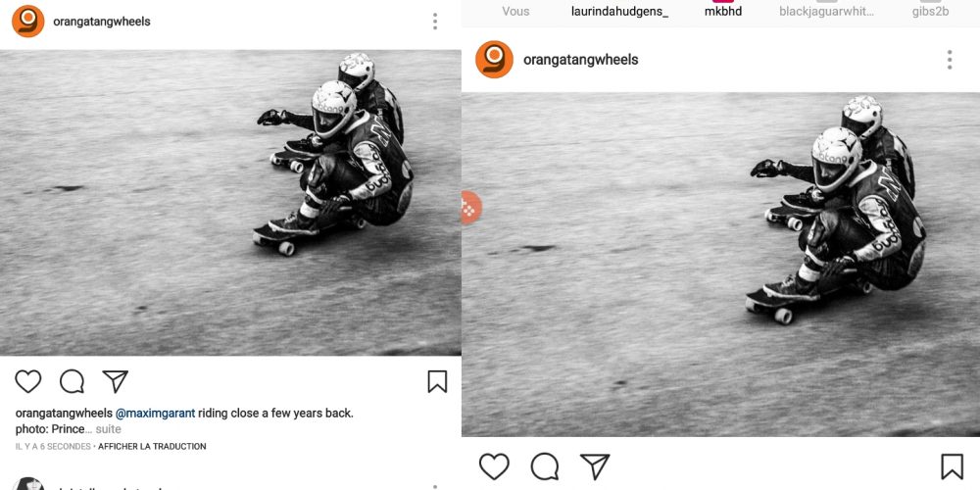This screenshot has height=490, width=980.
Task: Save the right post with bookmark icon
Action: pos(952,466)
